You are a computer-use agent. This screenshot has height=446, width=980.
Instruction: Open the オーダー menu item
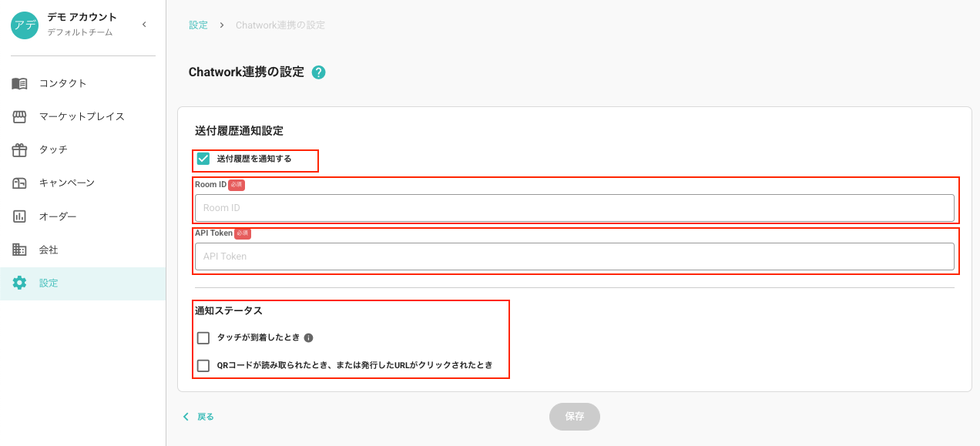83,216
